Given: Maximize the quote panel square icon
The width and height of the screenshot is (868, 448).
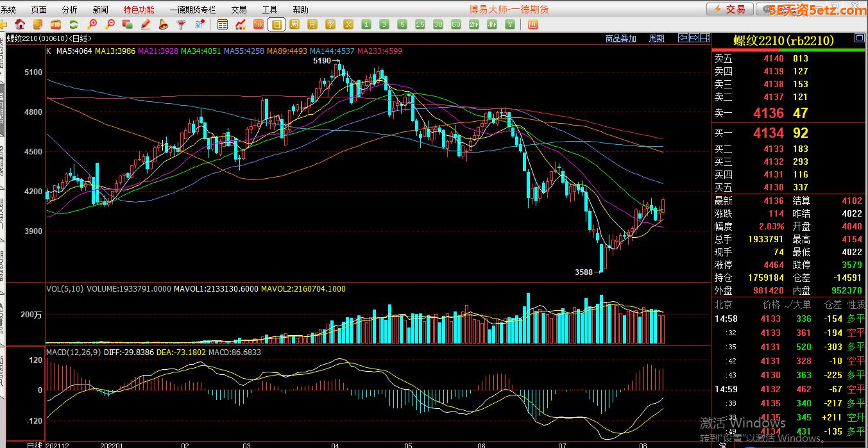Looking at the screenshot, I should coord(859,38).
